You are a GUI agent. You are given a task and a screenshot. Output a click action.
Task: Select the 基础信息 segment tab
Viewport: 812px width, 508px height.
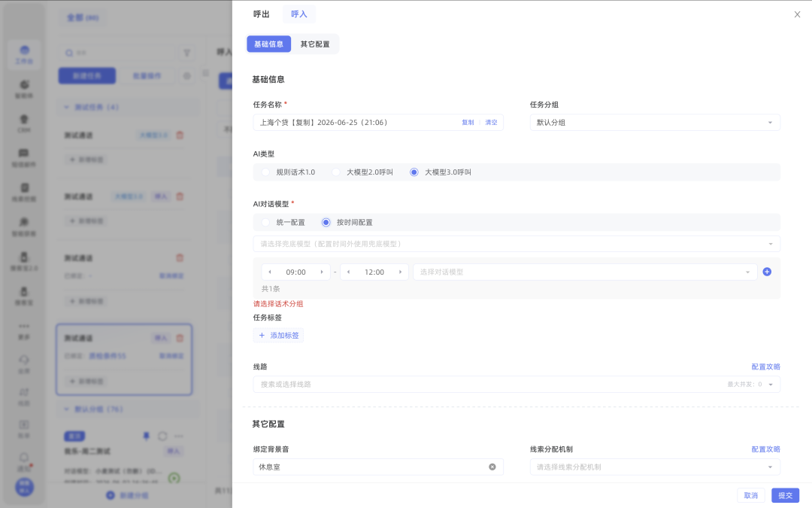[x=268, y=44]
